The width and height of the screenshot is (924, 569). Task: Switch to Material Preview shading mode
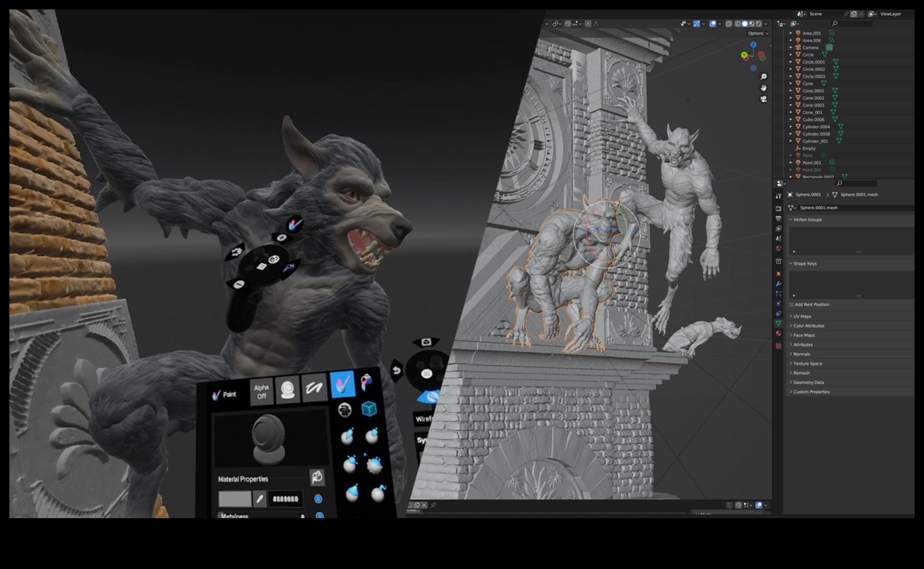pyautogui.click(x=751, y=24)
